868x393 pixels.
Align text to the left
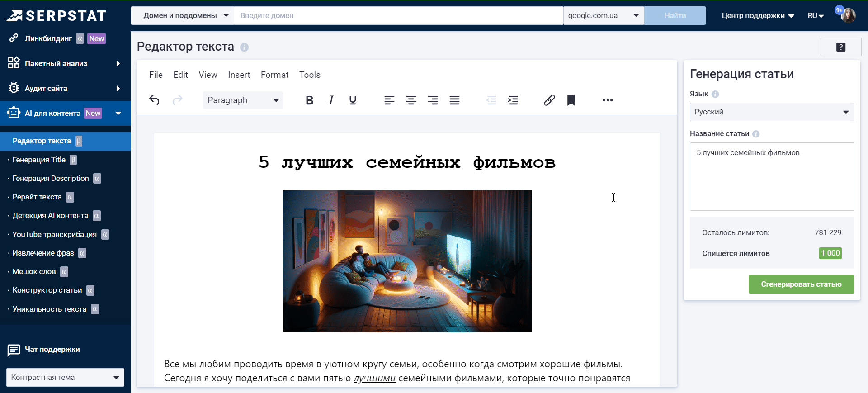pyautogui.click(x=389, y=100)
